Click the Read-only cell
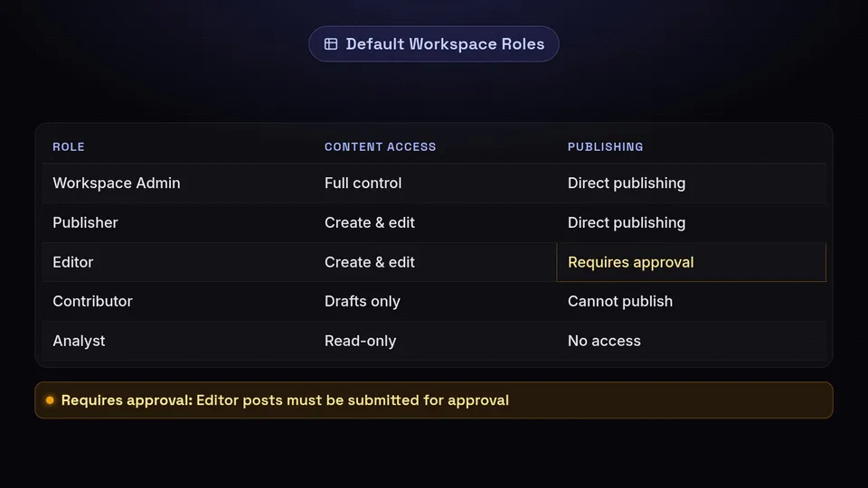This screenshot has height=488, width=868. [x=361, y=341]
